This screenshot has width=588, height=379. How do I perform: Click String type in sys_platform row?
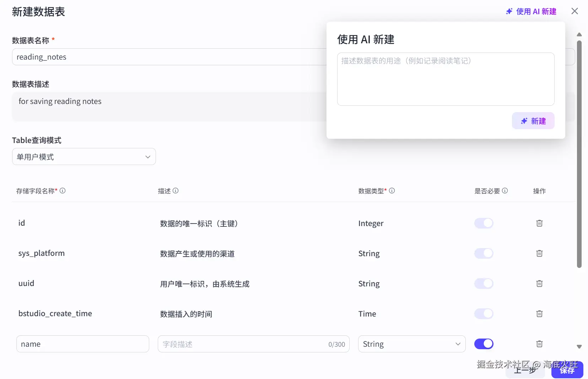point(369,253)
